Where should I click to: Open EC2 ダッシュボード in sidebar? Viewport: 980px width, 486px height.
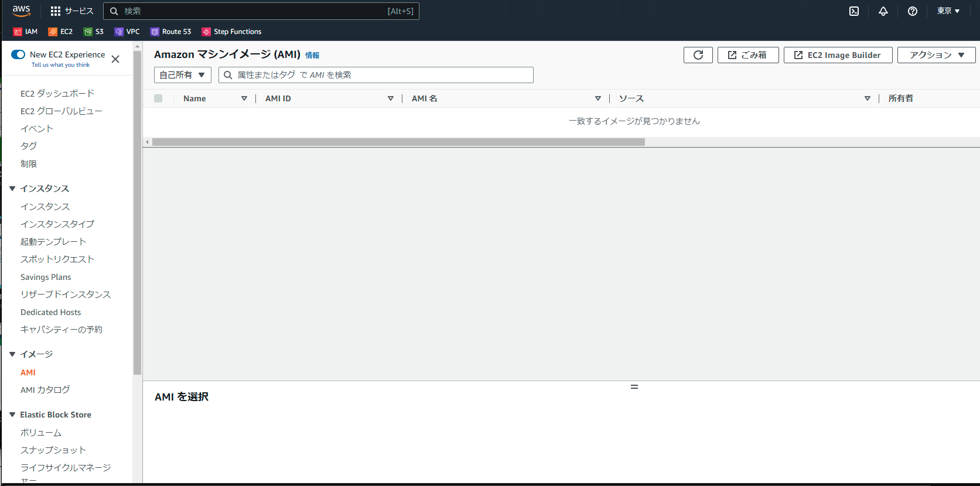pos(57,94)
